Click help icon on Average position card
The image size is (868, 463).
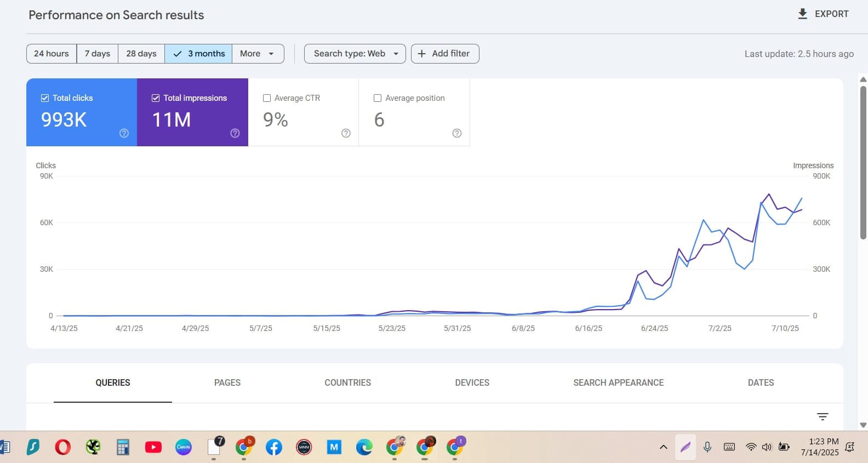coord(457,133)
